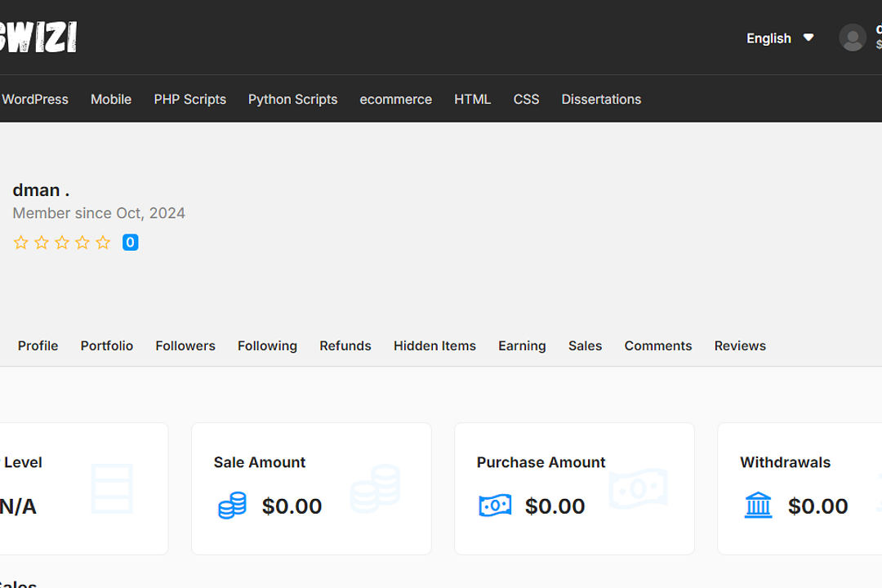This screenshot has width=882, height=588.
Task: Click the bank building icon under Withdrawals
Action: point(758,506)
